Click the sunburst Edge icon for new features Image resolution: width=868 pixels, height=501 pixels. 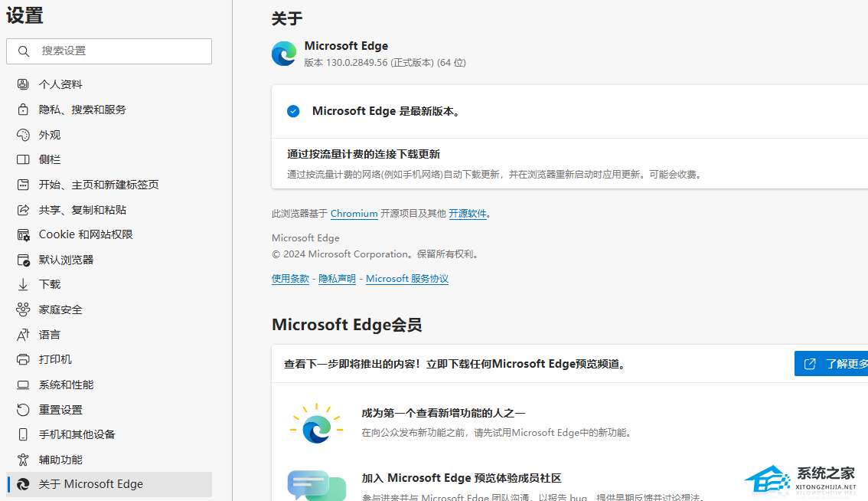pos(317,424)
